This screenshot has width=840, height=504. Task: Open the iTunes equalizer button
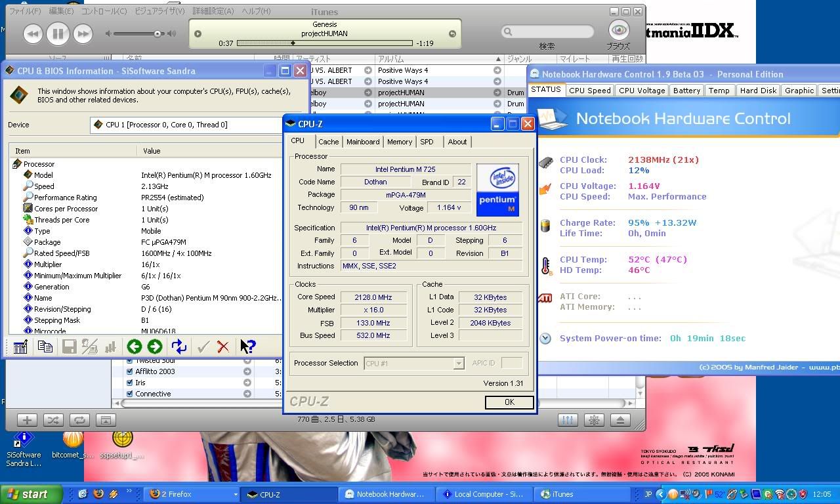coord(568,420)
